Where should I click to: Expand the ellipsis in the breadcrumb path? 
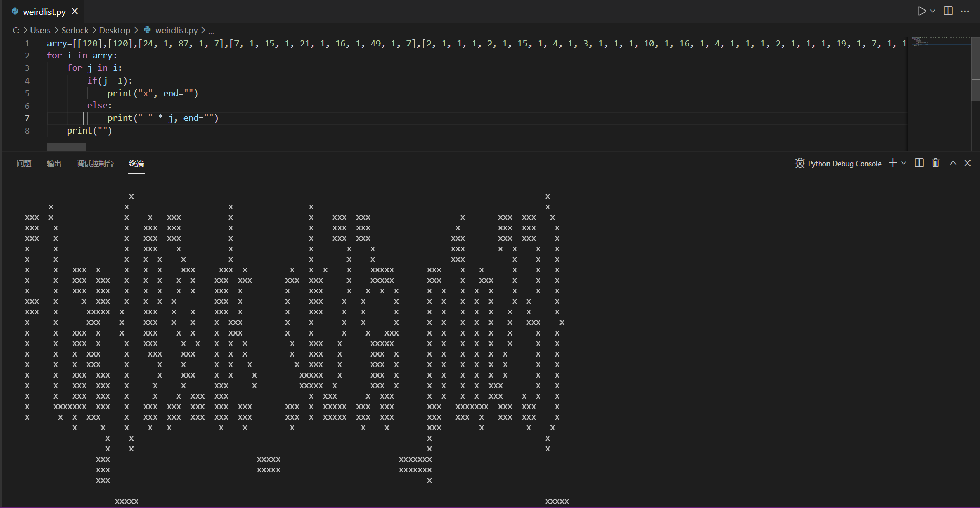point(211,30)
